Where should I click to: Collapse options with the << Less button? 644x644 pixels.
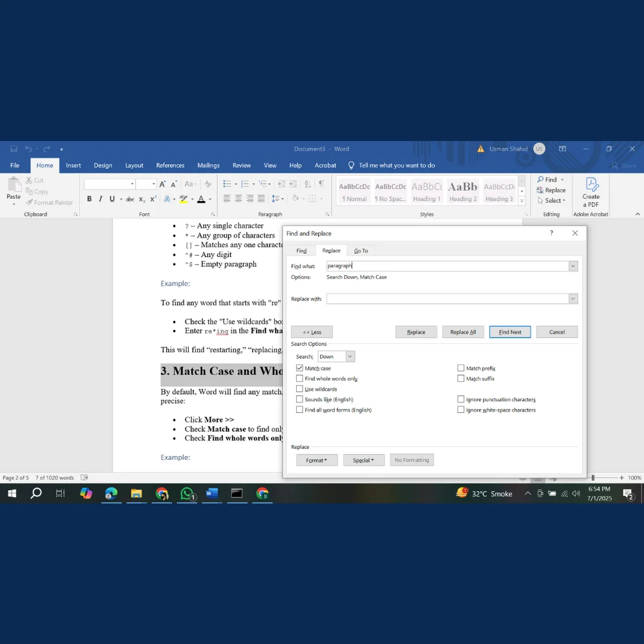coord(312,332)
